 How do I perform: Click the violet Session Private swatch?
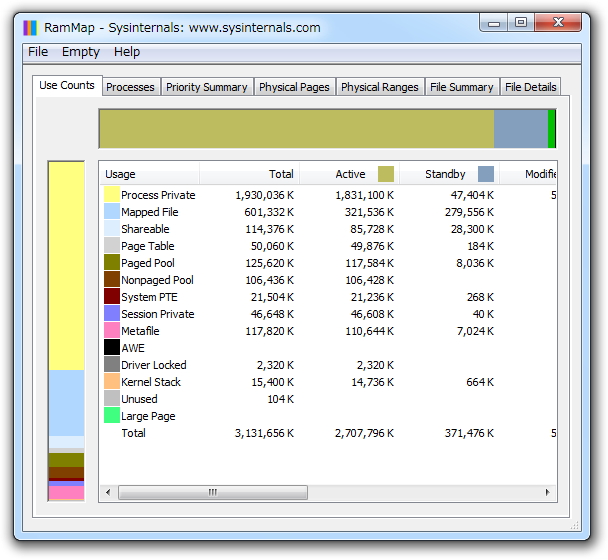(x=112, y=314)
